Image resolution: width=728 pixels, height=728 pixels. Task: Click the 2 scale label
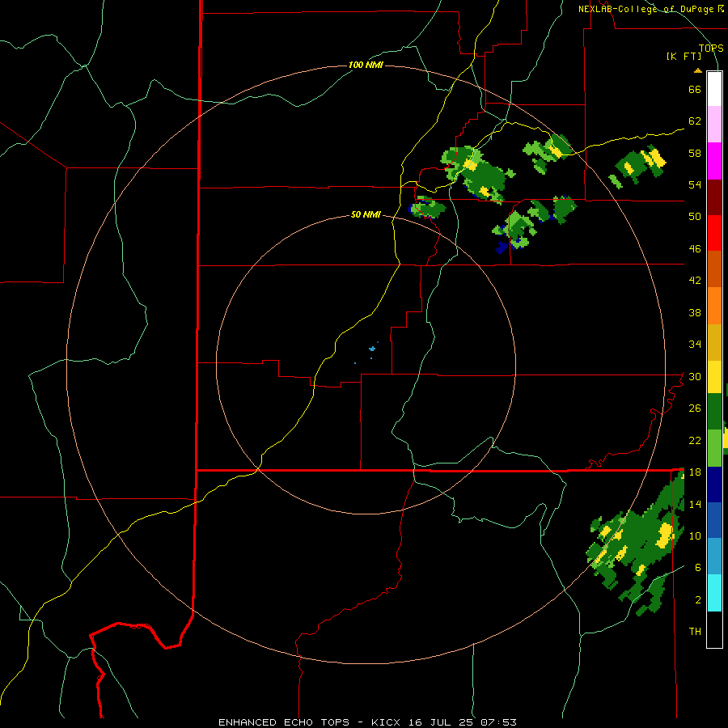pyautogui.click(x=698, y=600)
